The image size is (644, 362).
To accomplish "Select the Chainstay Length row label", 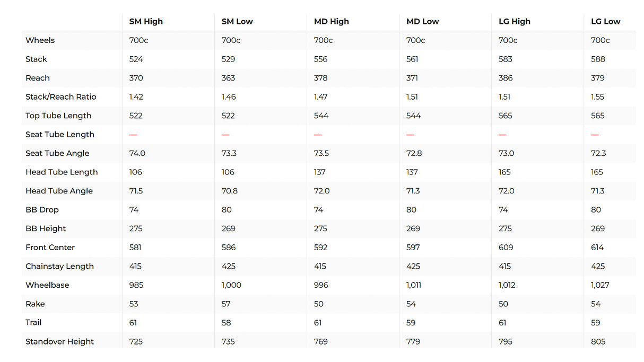I will point(59,266).
